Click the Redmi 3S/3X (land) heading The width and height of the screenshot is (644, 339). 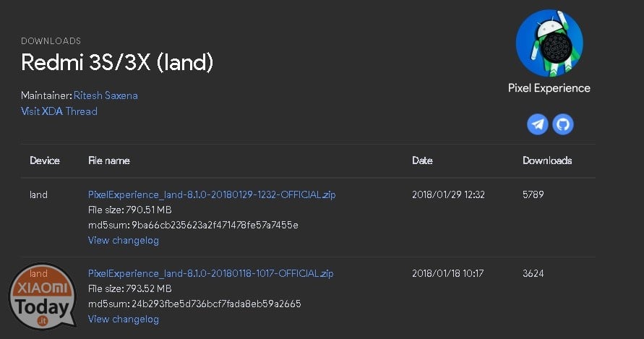(x=117, y=62)
